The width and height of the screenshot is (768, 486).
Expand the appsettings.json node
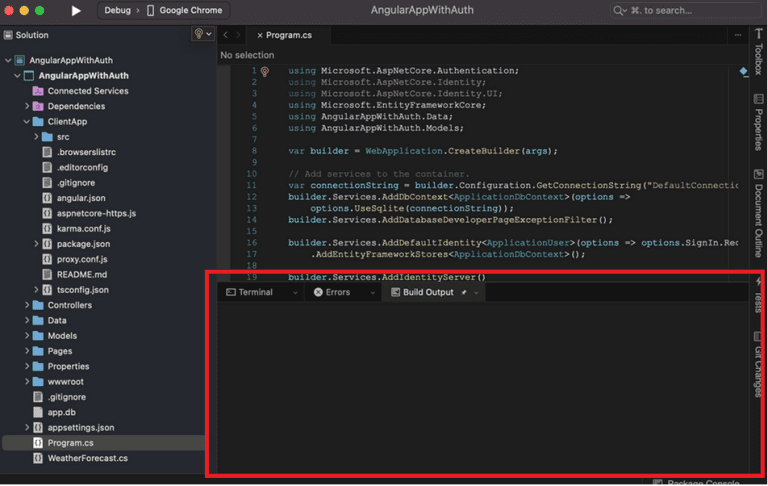pos(27,427)
